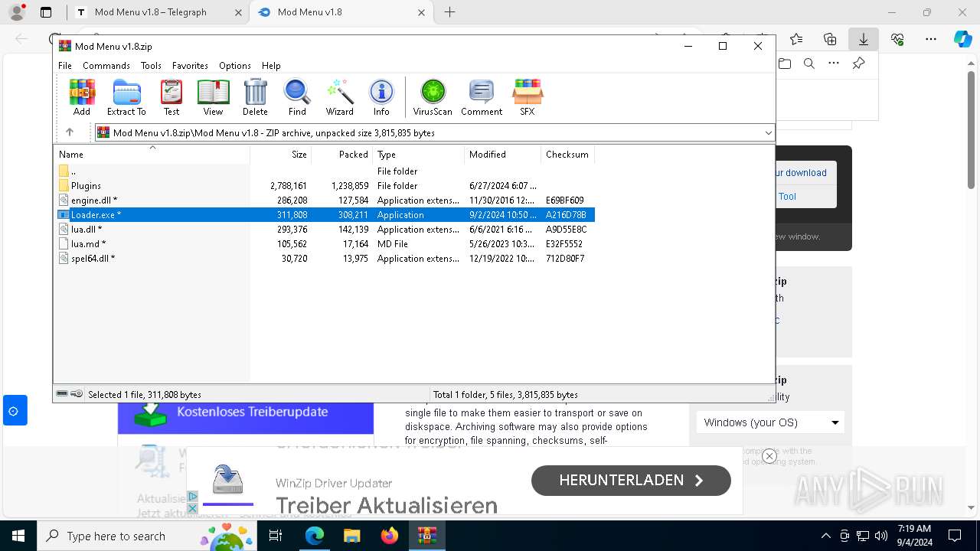Open File Explorer from the taskbar
Viewport: 980px width, 551px height.
[x=351, y=536]
